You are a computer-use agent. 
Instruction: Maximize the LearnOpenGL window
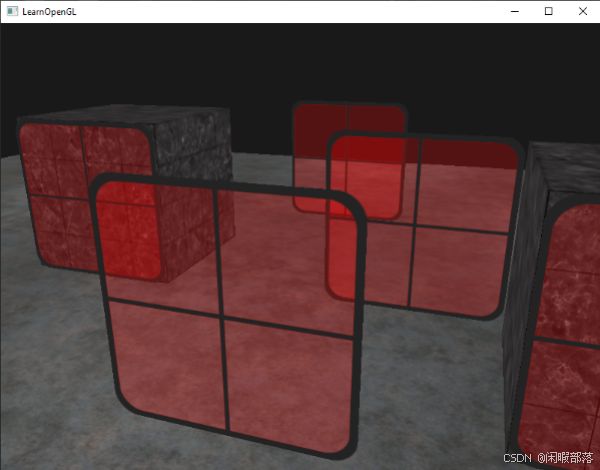click(x=548, y=11)
